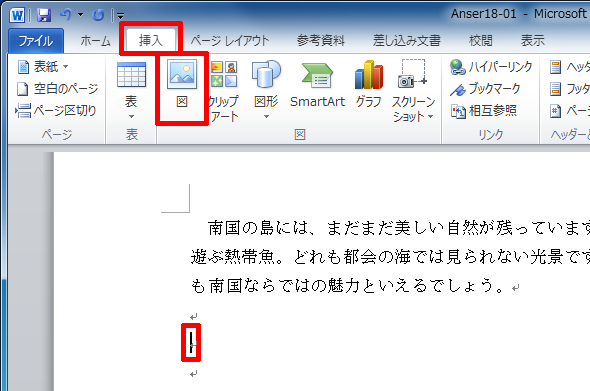
Task: Click the 空白のページ blank page icon
Action: (23, 89)
